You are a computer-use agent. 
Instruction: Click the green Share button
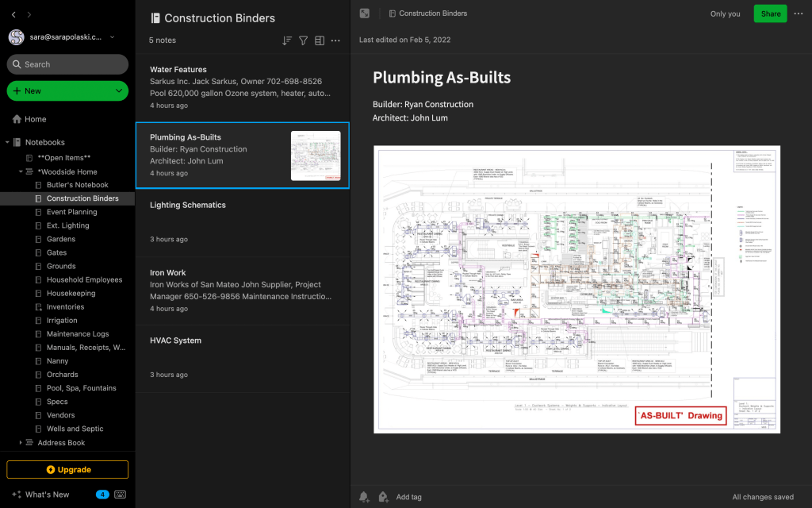(x=770, y=13)
